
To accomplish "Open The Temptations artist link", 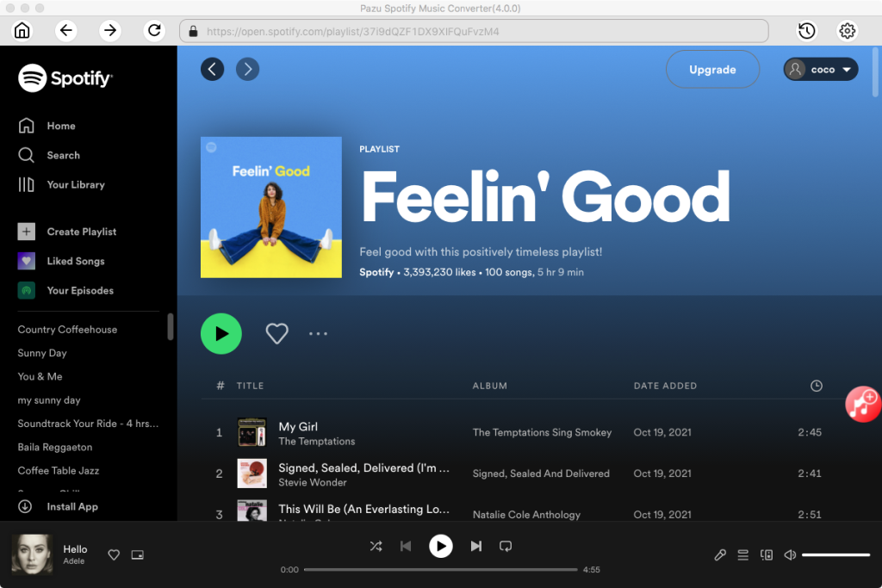I will 316,442.
